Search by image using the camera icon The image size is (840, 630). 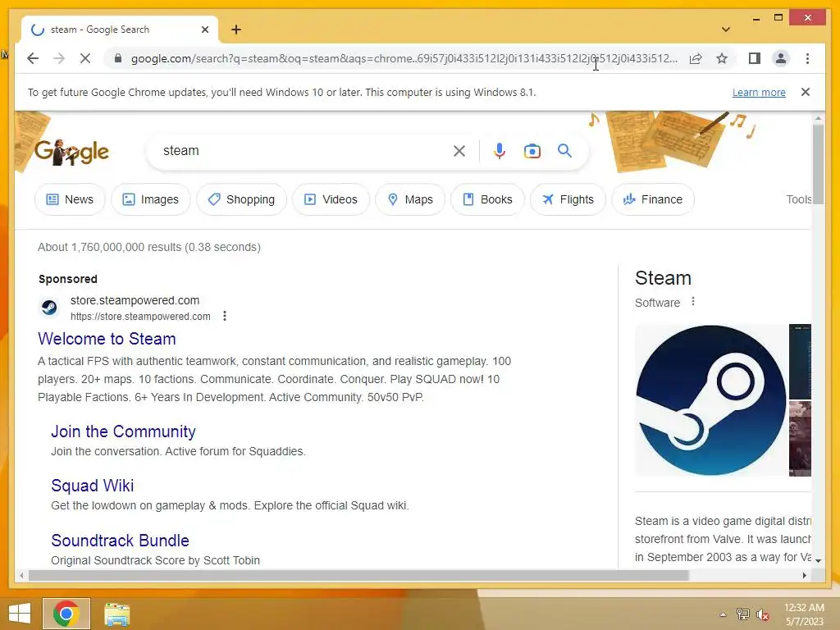click(x=532, y=151)
